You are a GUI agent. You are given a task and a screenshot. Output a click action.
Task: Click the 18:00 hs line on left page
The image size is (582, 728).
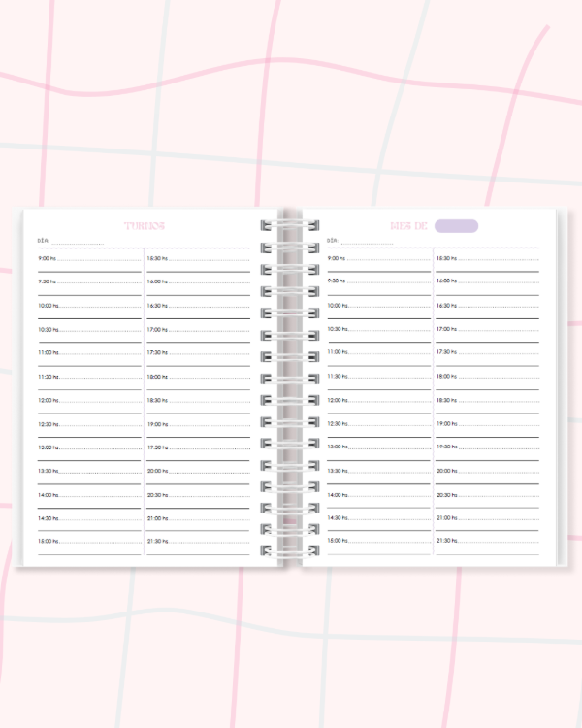199,377
